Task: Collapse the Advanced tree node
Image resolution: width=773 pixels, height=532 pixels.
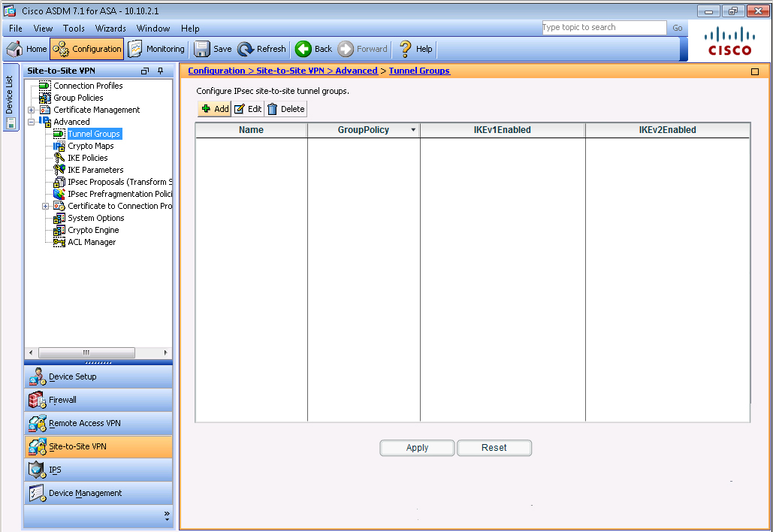Action: pyautogui.click(x=32, y=122)
